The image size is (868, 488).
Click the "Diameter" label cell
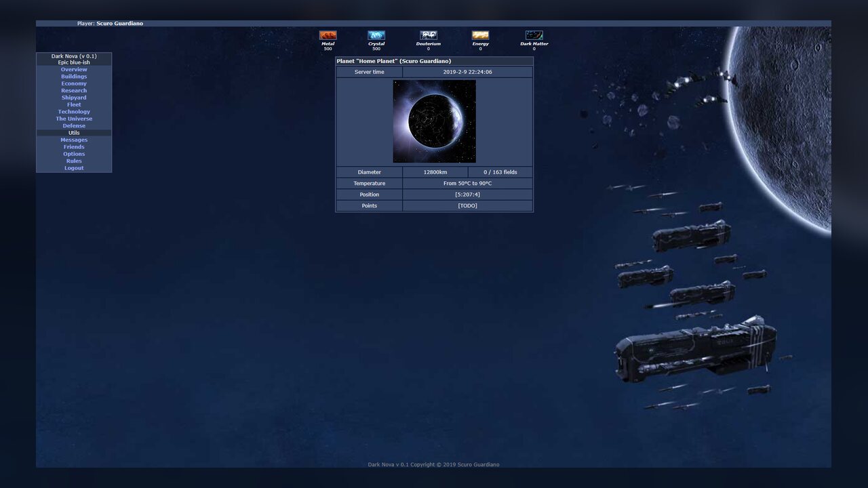click(370, 172)
